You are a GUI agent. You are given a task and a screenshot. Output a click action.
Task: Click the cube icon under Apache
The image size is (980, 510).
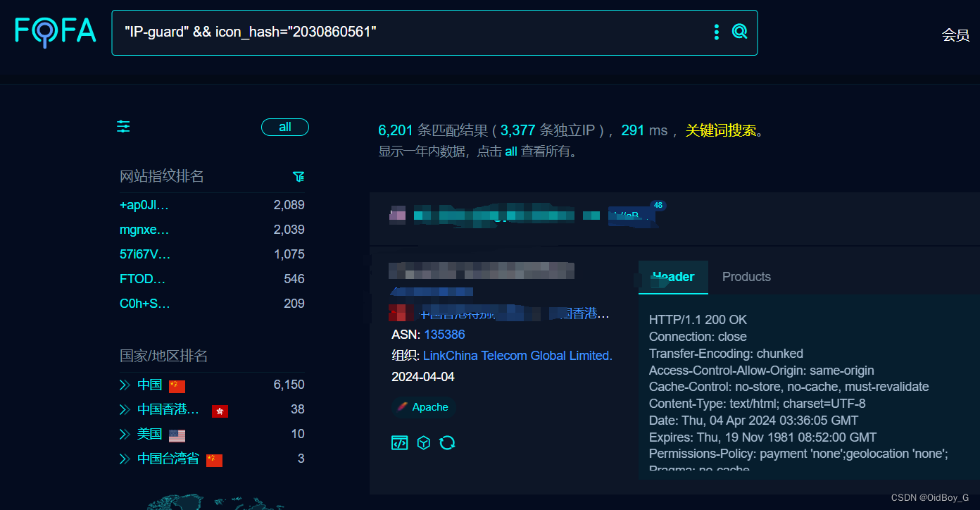pyautogui.click(x=423, y=442)
